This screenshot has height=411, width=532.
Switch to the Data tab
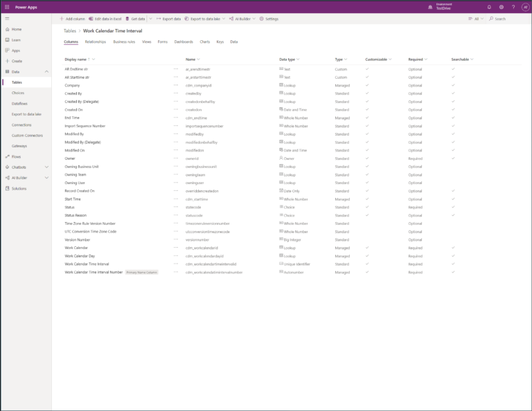(234, 42)
